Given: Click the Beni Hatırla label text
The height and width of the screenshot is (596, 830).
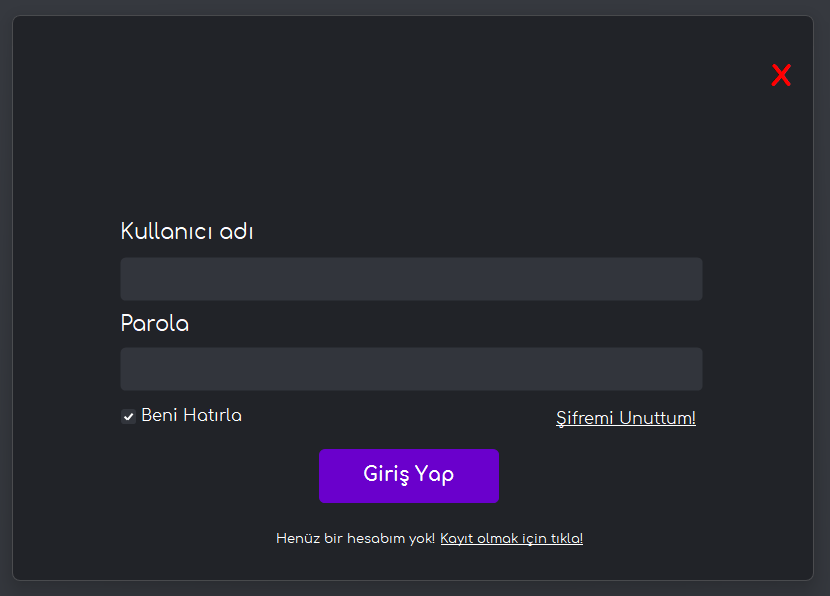Looking at the screenshot, I should click(191, 415).
